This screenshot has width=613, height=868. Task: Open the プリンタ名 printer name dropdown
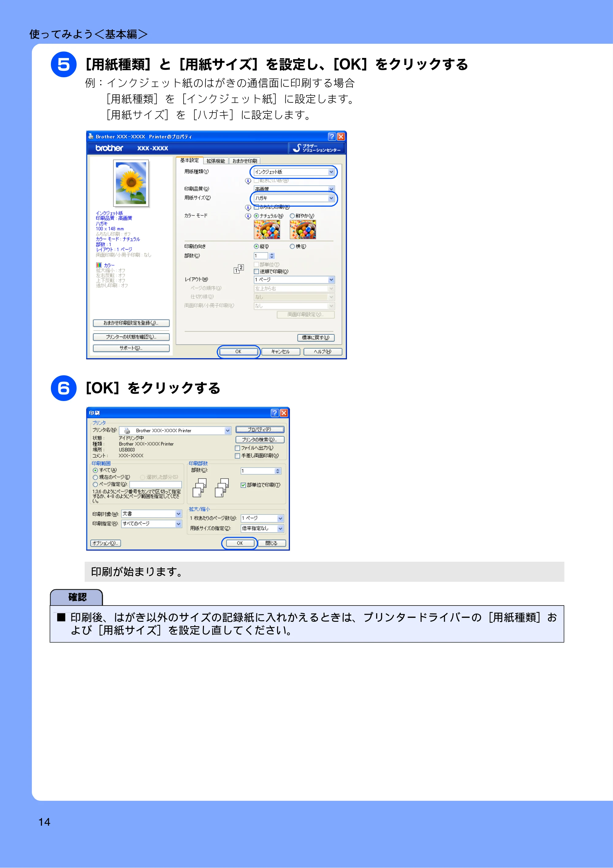pos(175,430)
